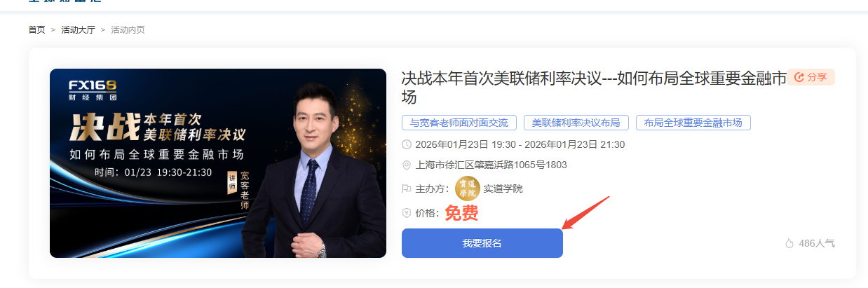Image resolution: width=868 pixels, height=288 pixels.
Task: Click the event title 决战本年首次美联储利率决议
Action: point(501,78)
